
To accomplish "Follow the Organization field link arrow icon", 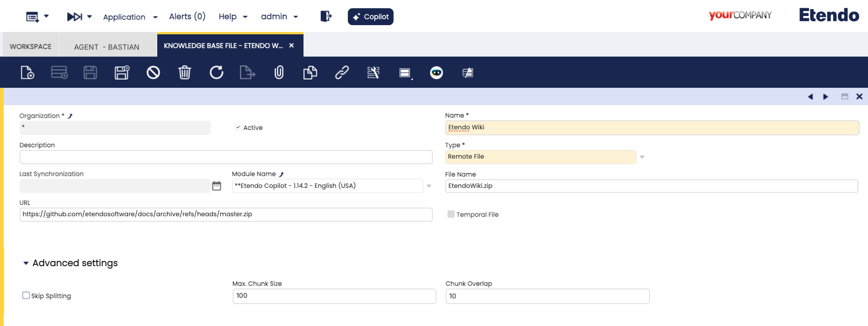I will tap(70, 116).
